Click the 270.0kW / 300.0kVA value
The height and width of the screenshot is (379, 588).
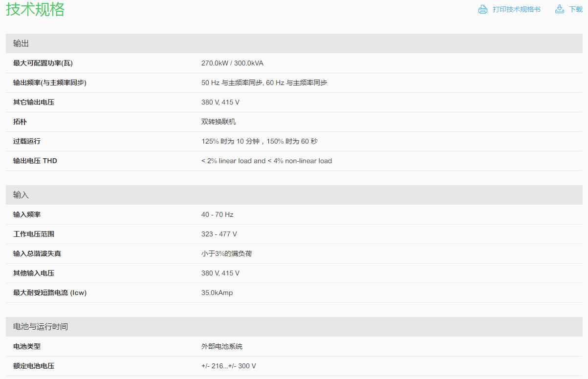(232, 63)
